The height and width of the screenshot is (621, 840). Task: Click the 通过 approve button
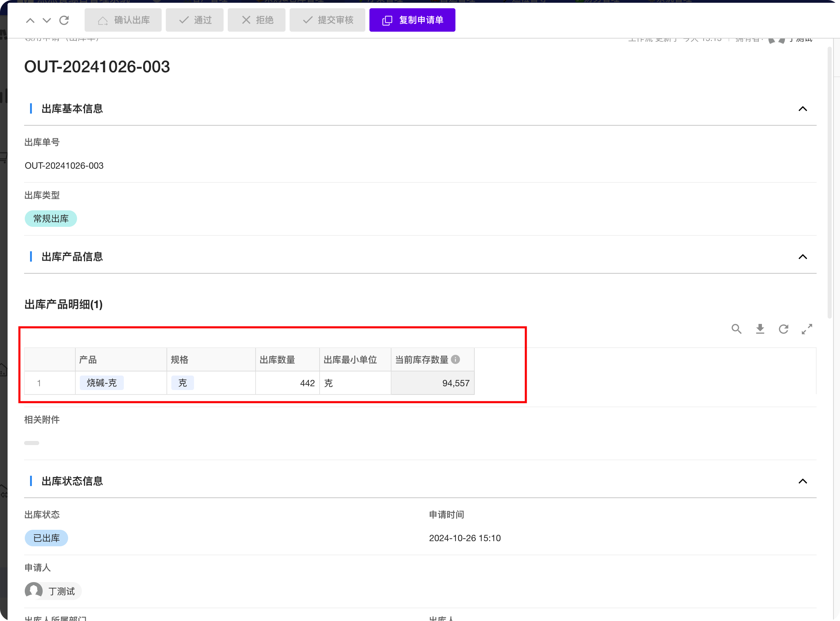(x=195, y=20)
